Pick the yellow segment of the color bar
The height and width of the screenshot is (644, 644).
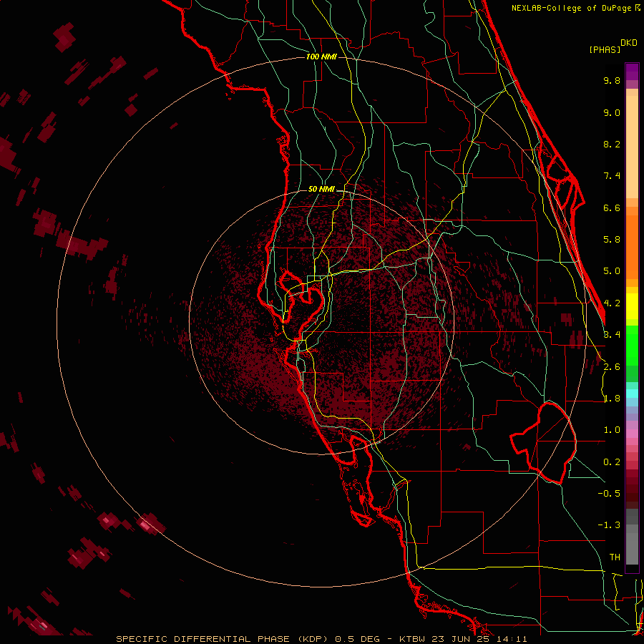click(x=632, y=306)
